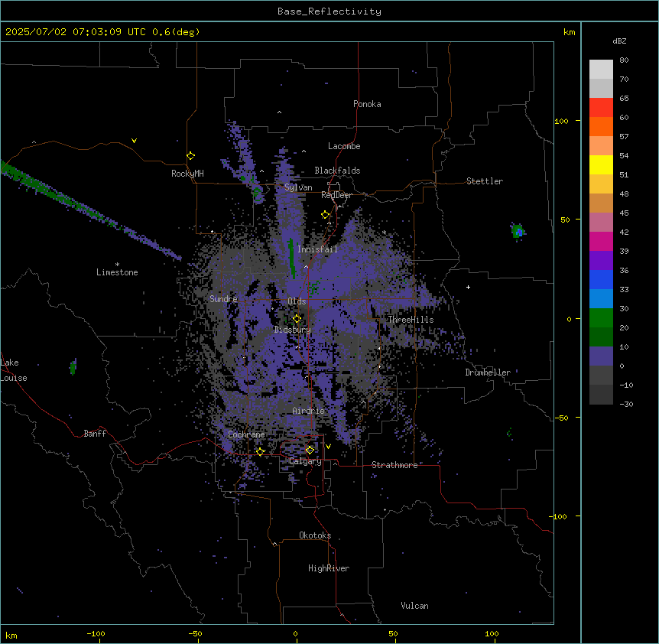Pick the magenta 39-42 dBZ legend swatch
Image resolution: width=659 pixels, height=644 pixels.
click(601, 241)
